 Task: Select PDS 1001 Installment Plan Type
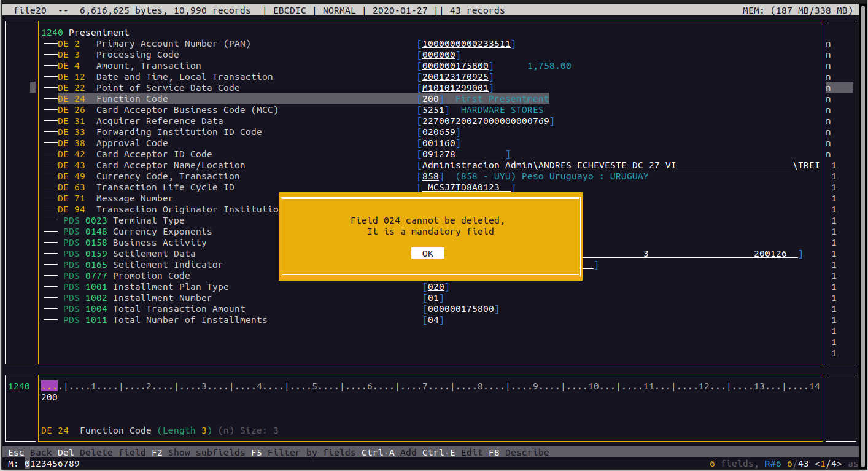(x=170, y=287)
